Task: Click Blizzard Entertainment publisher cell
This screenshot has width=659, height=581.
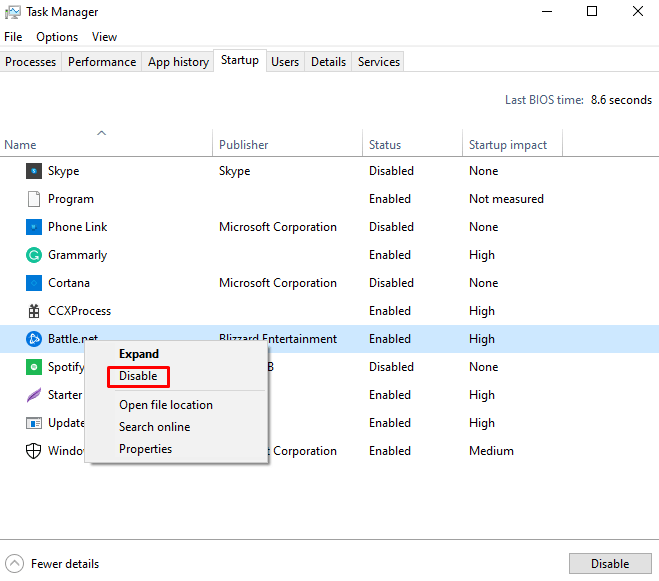Action: pyautogui.click(x=278, y=339)
